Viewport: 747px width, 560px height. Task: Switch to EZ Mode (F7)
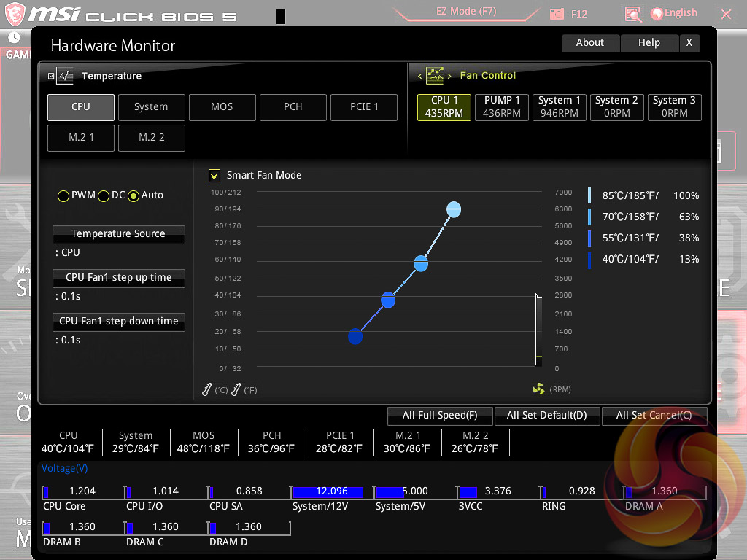click(x=466, y=12)
